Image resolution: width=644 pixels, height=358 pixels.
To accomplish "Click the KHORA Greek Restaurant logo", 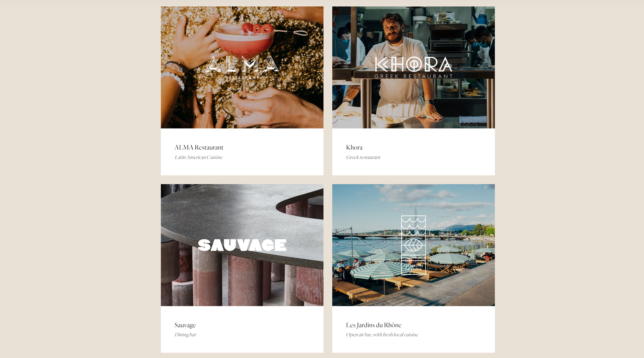I will coord(413,68).
